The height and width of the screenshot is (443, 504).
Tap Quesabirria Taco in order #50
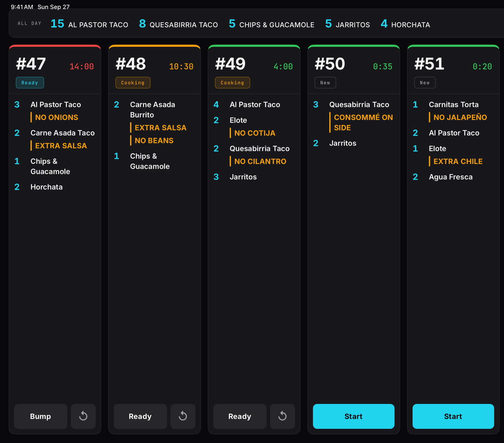pyautogui.click(x=359, y=105)
